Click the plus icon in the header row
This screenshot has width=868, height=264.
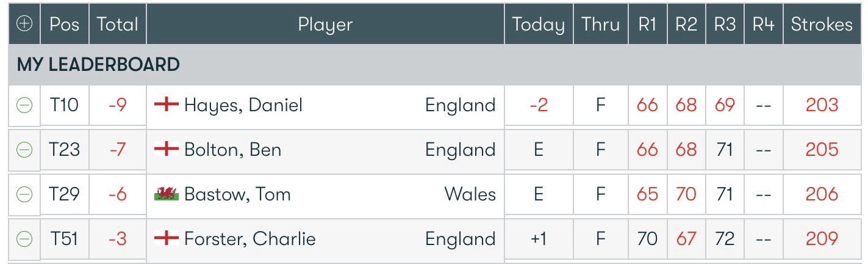pos(24,24)
